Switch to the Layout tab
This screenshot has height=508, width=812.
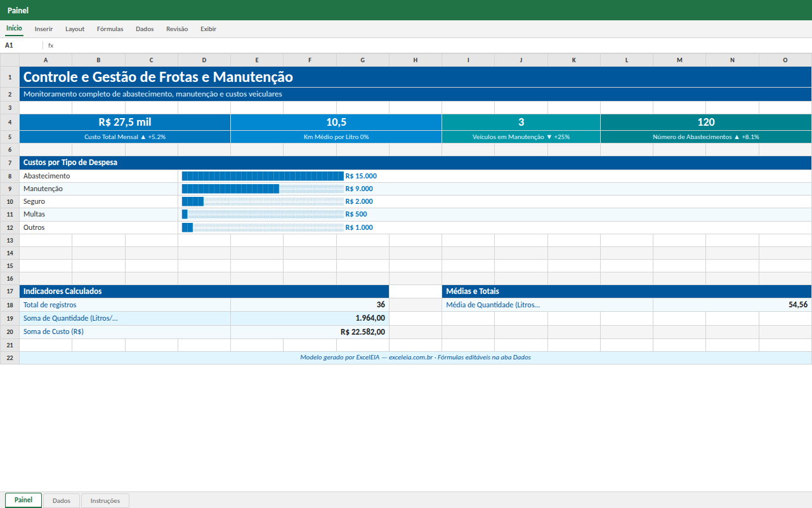click(x=75, y=29)
